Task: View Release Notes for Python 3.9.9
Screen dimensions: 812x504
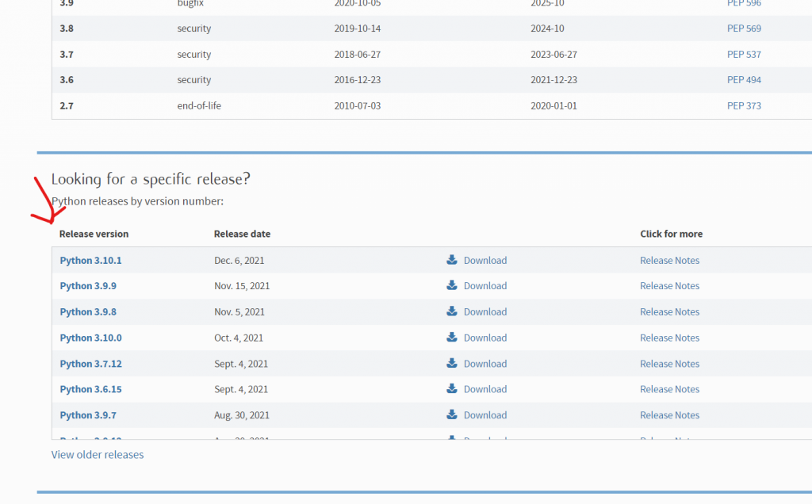Action: 669,285
